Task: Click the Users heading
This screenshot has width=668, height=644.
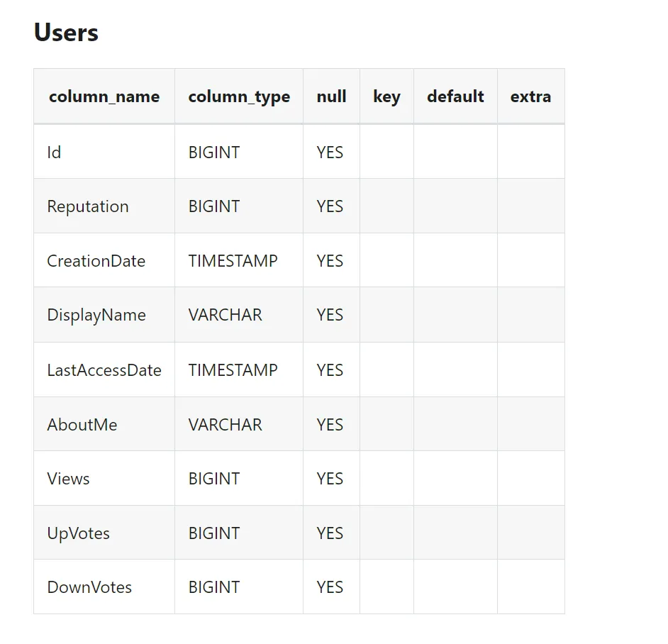Action: (x=66, y=33)
